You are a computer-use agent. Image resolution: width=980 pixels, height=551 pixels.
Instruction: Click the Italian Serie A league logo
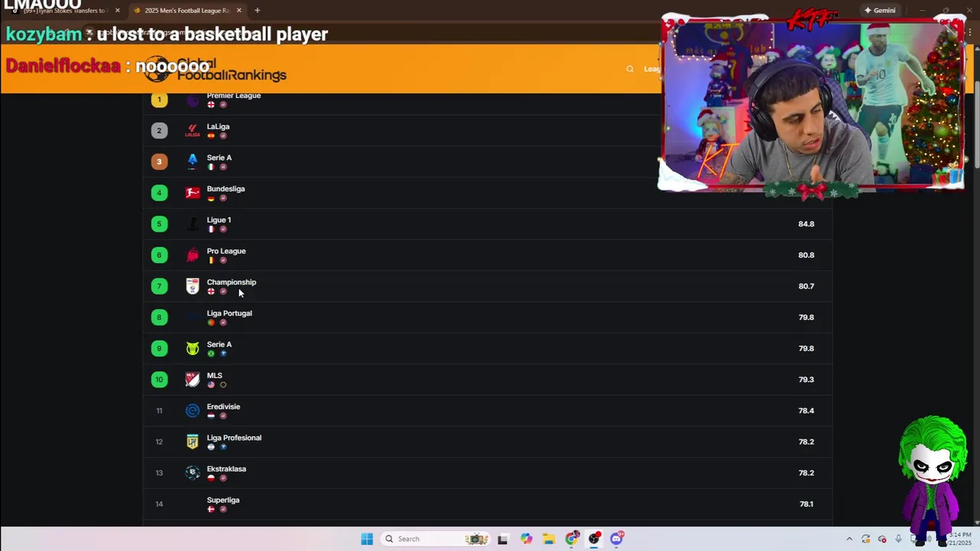192,161
